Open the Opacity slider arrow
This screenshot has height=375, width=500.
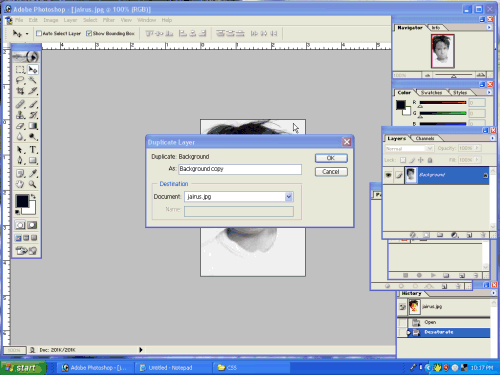(477, 148)
